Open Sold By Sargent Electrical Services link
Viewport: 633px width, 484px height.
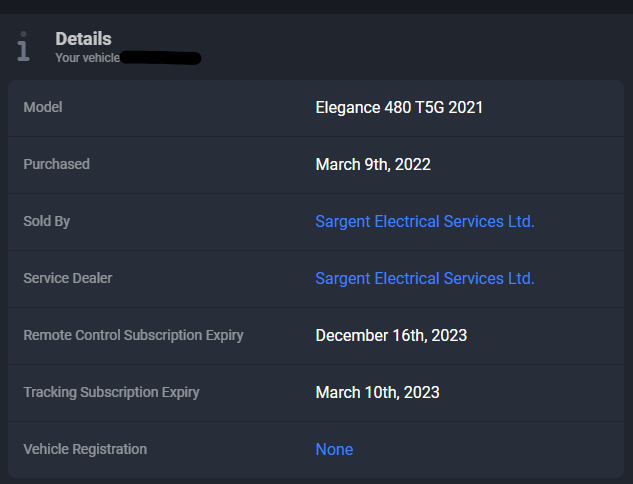(425, 222)
